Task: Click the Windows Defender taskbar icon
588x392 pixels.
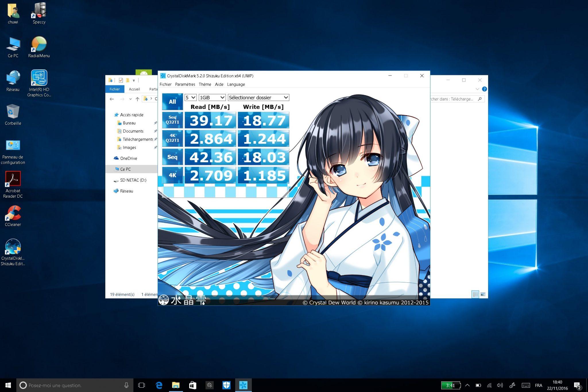Action: click(x=227, y=385)
